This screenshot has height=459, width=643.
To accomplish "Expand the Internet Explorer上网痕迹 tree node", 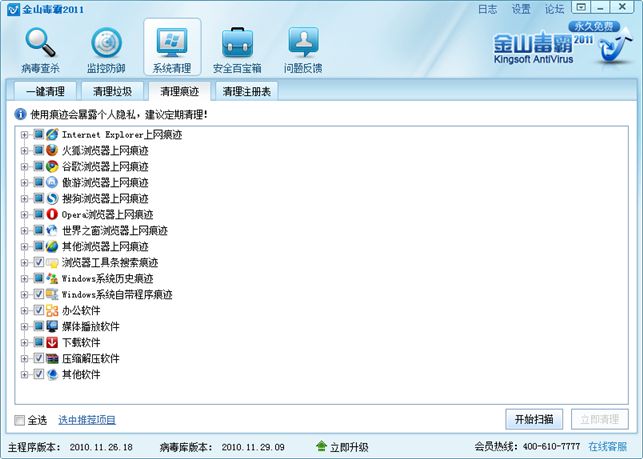I will click(x=25, y=135).
